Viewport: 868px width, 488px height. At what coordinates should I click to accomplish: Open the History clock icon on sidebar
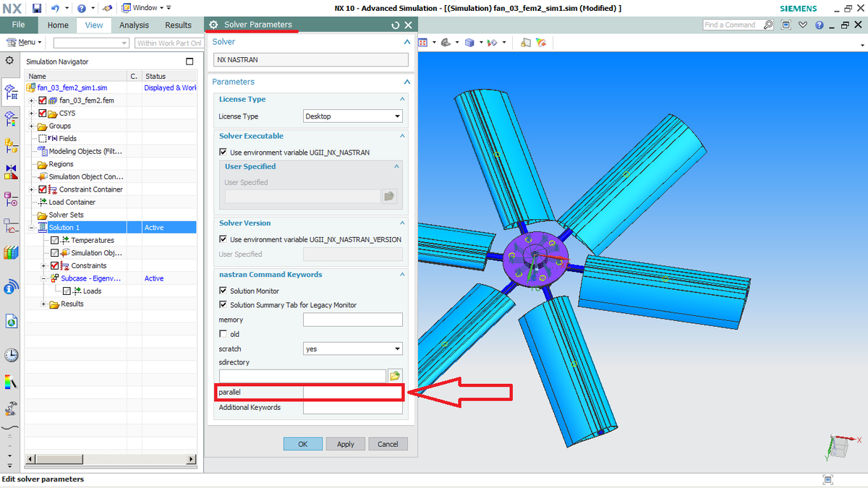tap(11, 355)
